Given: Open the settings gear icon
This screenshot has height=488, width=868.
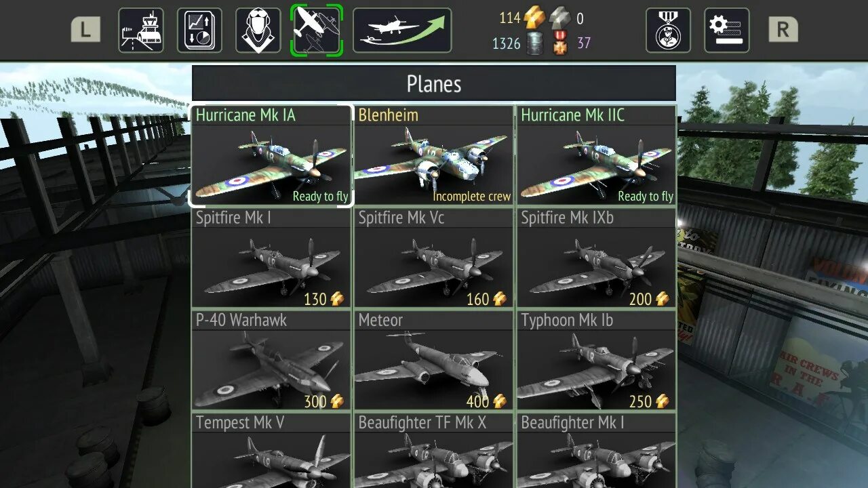Looking at the screenshot, I should [x=727, y=30].
